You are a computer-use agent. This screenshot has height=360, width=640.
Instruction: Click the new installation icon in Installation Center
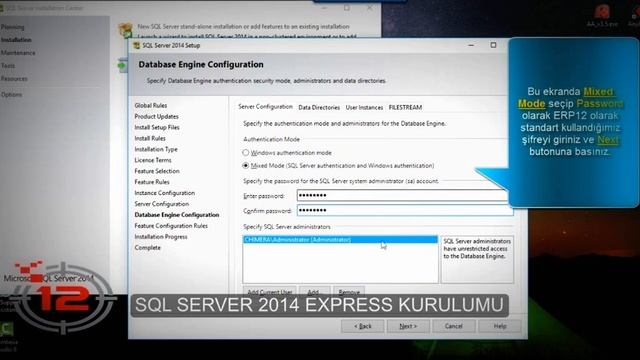[x=125, y=30]
